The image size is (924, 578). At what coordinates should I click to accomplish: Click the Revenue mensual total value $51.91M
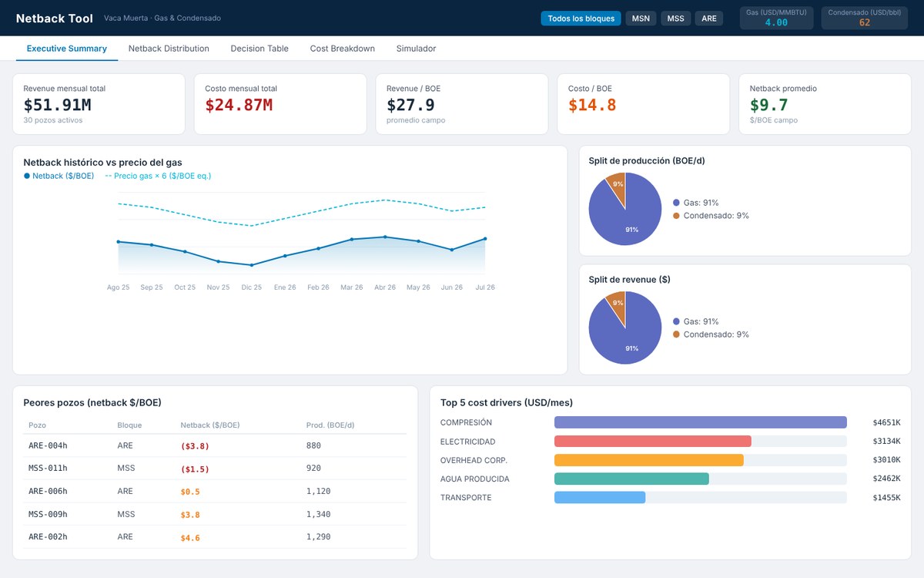(57, 105)
